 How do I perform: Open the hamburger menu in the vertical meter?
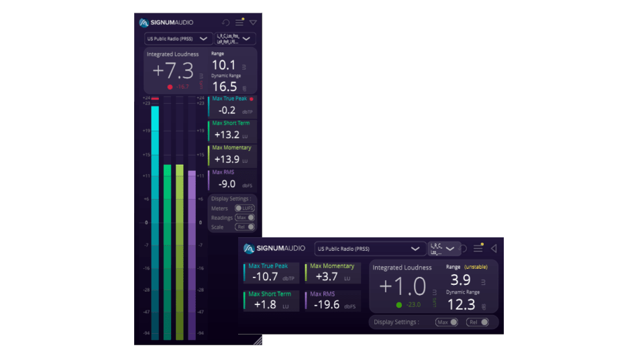(239, 22)
